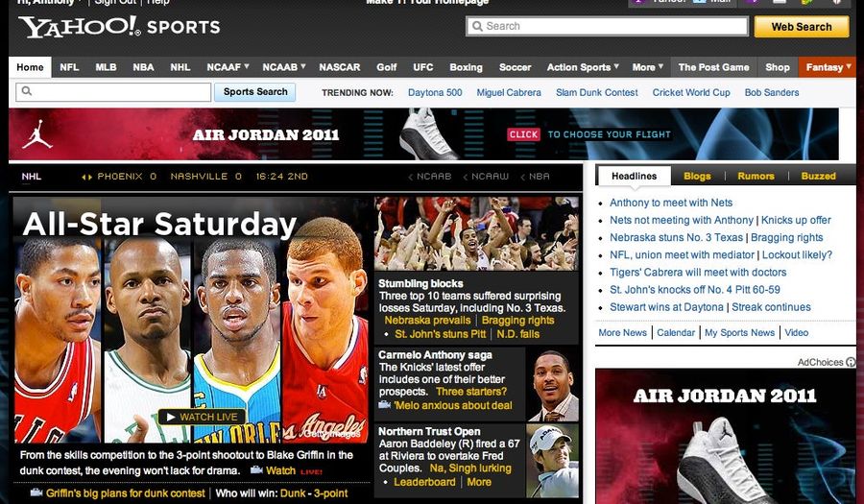Open My Sports News link
Screen dimensions: 864x504
tap(739, 333)
